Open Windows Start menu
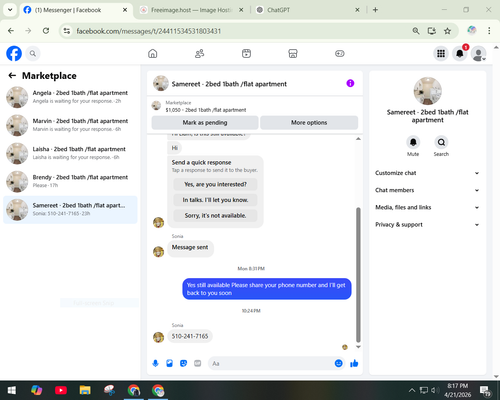Screen dimensions: 500x400 pyautogui.click(x=12, y=390)
